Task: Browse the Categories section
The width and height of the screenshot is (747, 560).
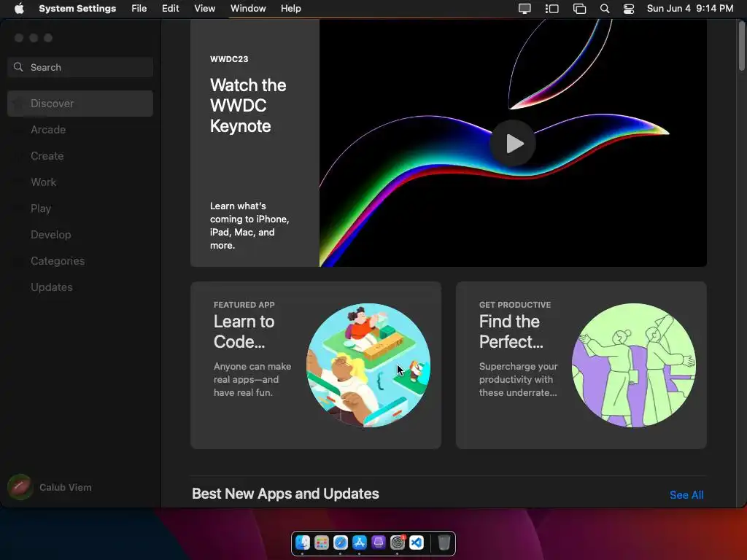Action: [x=80, y=260]
